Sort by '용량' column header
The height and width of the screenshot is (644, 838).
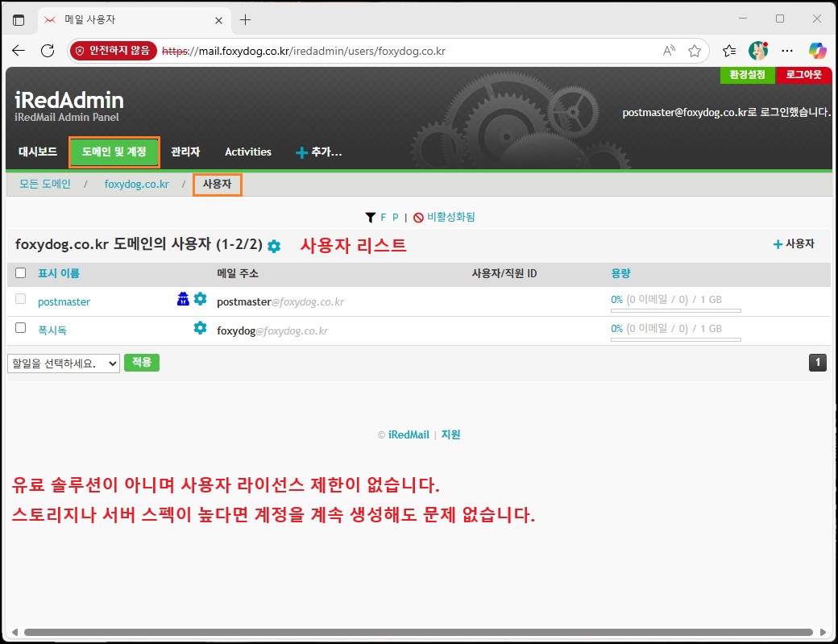coord(620,273)
